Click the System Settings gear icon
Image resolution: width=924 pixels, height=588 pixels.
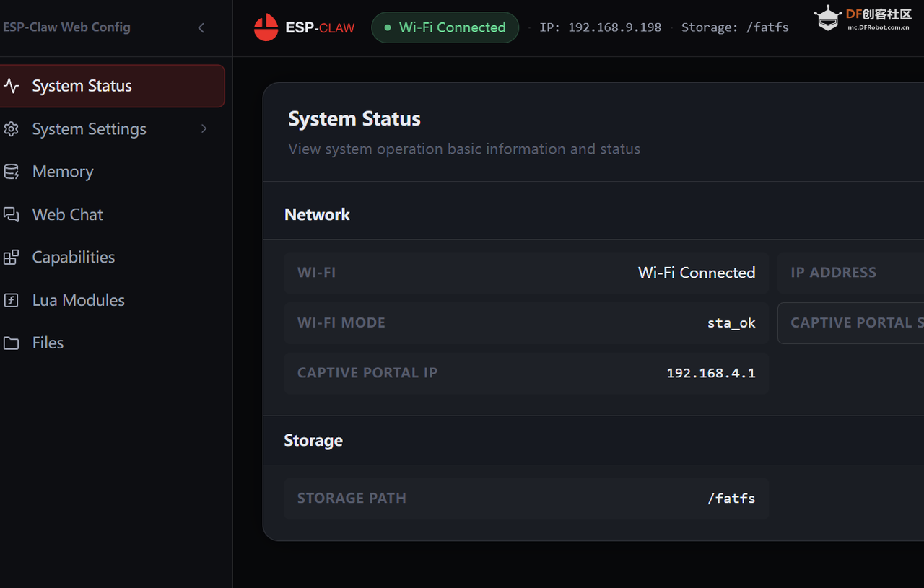tap(12, 129)
